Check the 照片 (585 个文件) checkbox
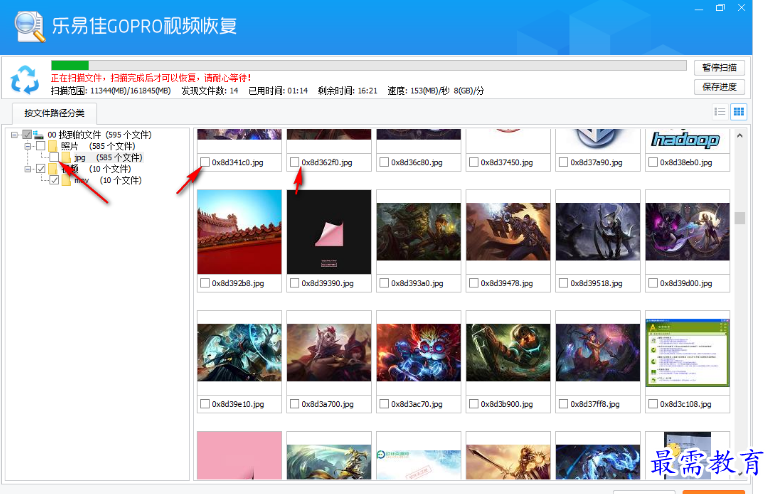The height and width of the screenshot is (494, 772). (41, 146)
